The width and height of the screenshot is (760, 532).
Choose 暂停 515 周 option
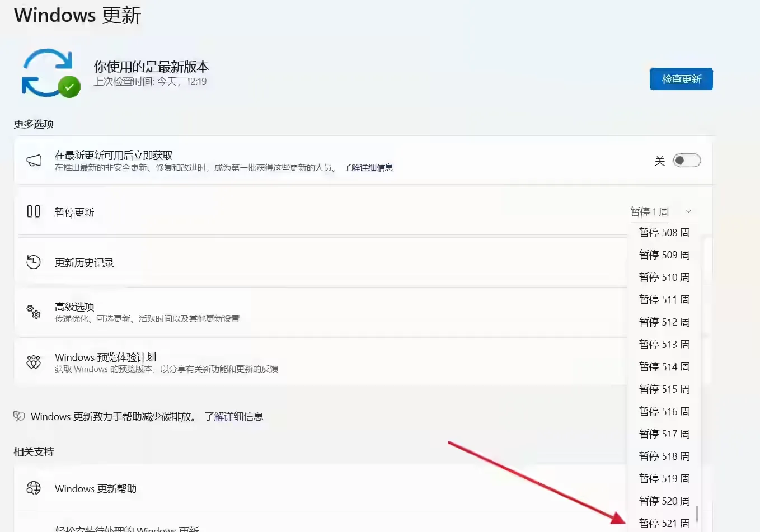pos(665,389)
